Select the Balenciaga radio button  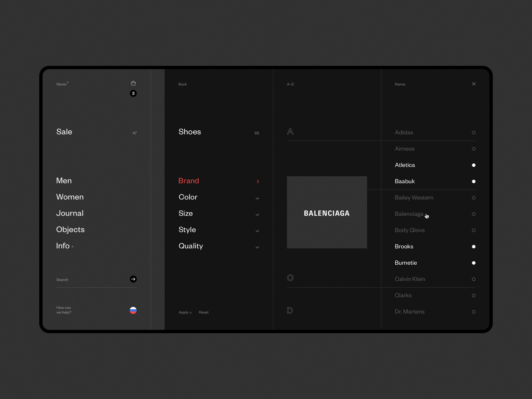474,214
